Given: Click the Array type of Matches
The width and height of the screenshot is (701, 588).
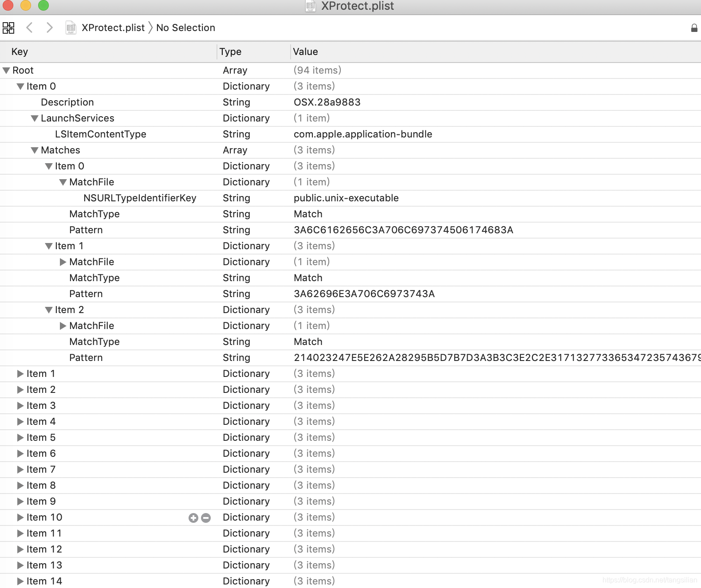Looking at the screenshot, I should point(235,150).
